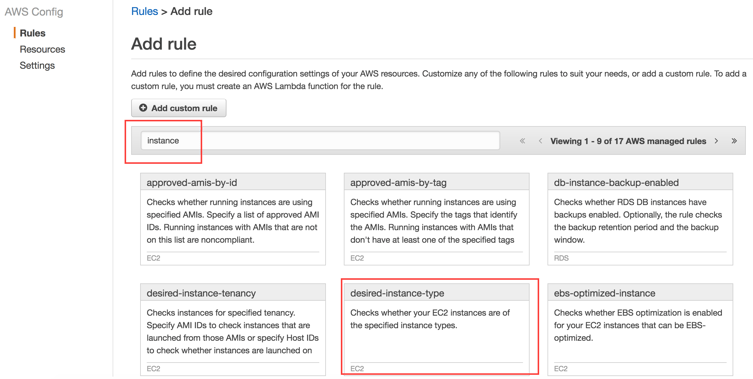The height and width of the screenshot is (379, 753).
Task: Click the EC2 tag on desired-instance-tenancy card
Action: coord(153,368)
